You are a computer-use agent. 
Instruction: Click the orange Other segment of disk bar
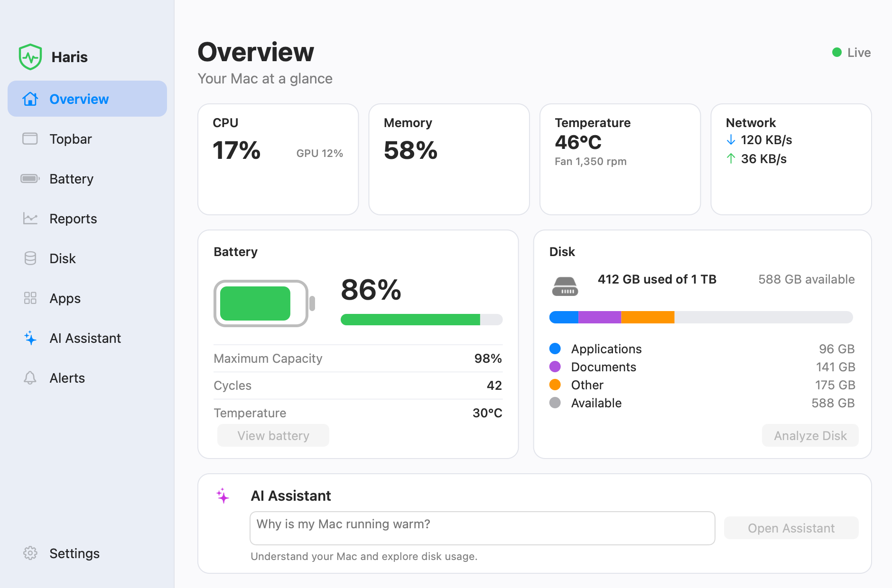pyautogui.click(x=648, y=317)
